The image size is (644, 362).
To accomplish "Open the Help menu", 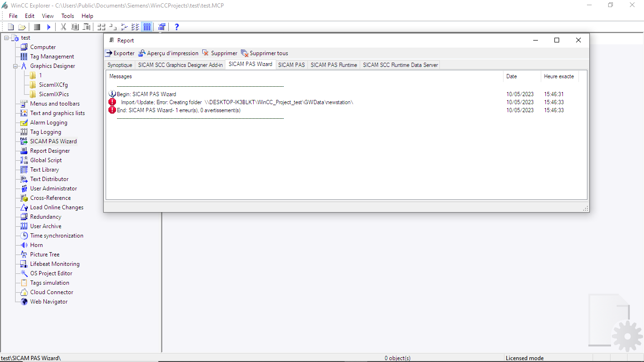I will pos(88,16).
